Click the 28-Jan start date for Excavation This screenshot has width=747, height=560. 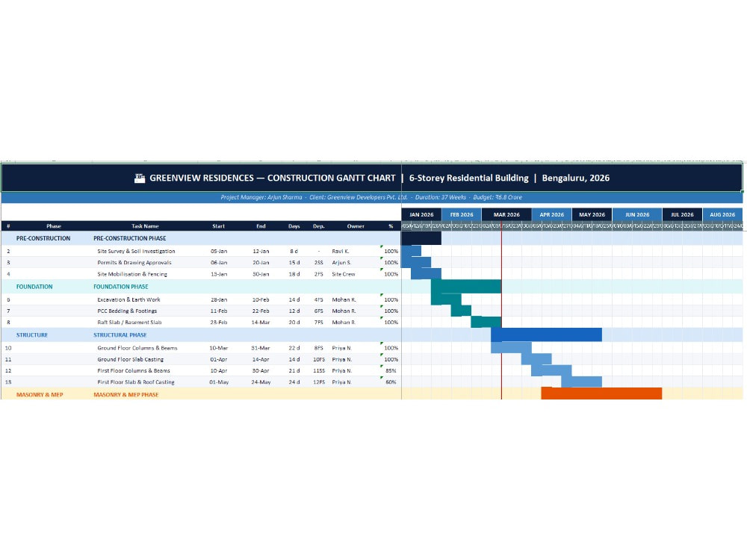tap(219, 299)
